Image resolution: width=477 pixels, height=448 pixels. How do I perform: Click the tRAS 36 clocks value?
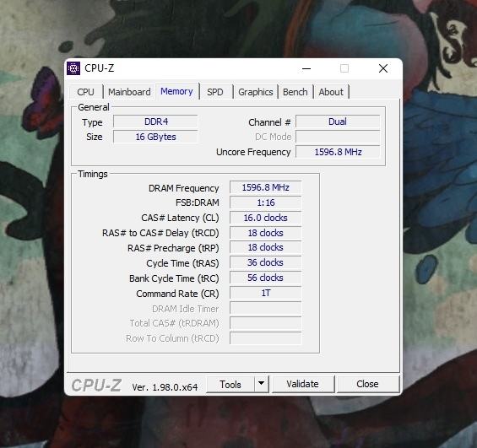(x=266, y=263)
